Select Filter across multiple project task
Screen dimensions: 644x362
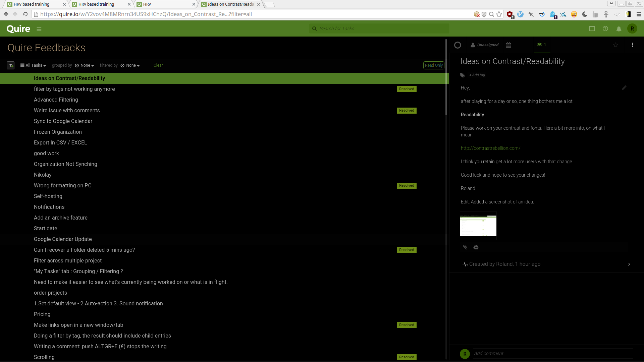(67, 261)
